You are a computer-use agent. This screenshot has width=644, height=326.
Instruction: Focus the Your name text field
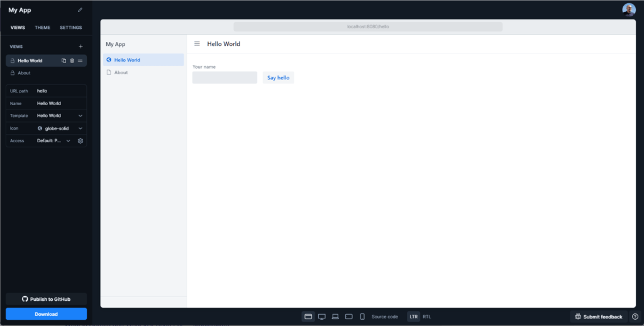pos(225,77)
